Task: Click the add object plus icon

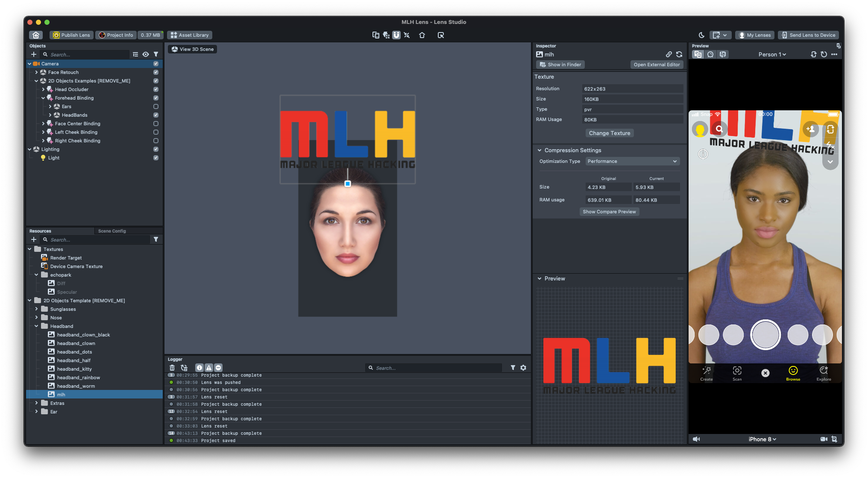Action: (x=34, y=54)
